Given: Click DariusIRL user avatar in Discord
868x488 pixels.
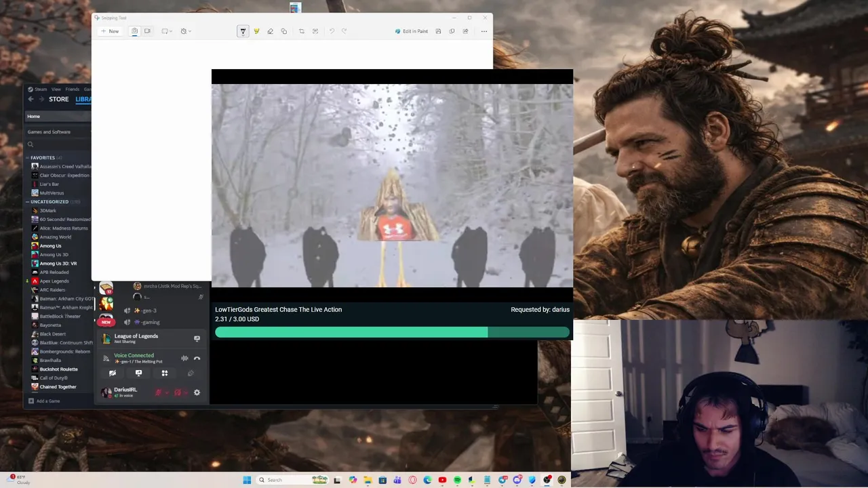Looking at the screenshot, I should 106,392.
